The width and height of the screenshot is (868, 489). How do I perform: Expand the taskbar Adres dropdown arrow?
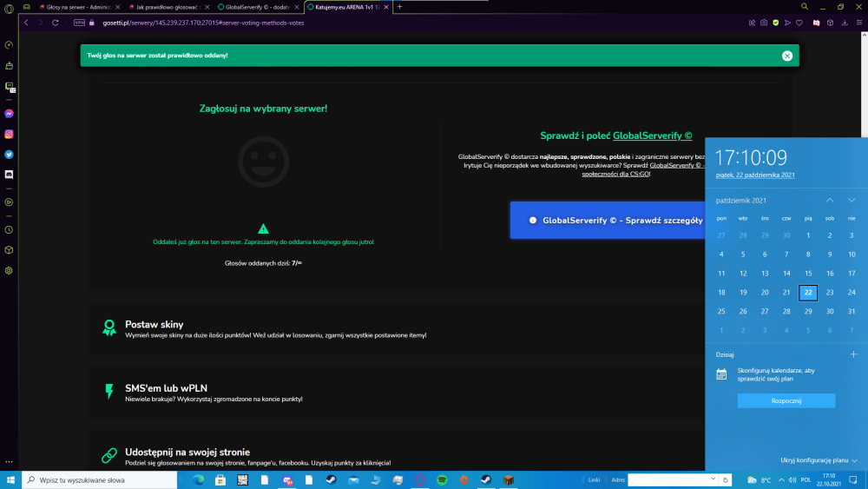[x=713, y=479]
